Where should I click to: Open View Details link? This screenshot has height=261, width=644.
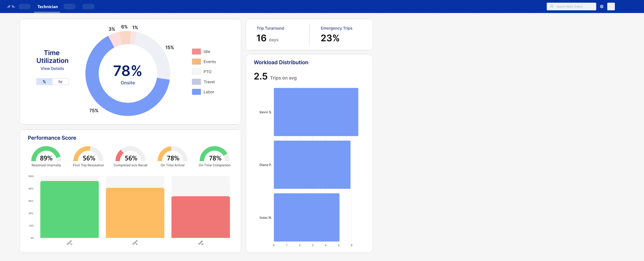(x=52, y=68)
